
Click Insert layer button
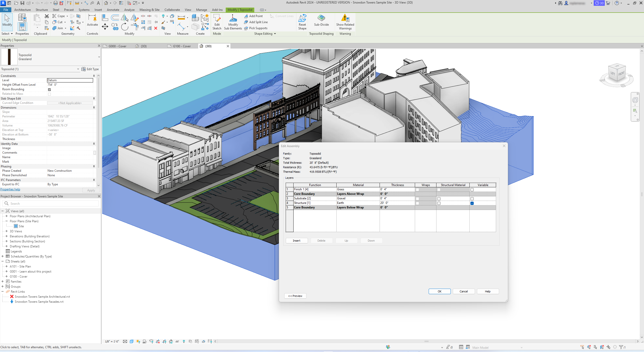(297, 241)
